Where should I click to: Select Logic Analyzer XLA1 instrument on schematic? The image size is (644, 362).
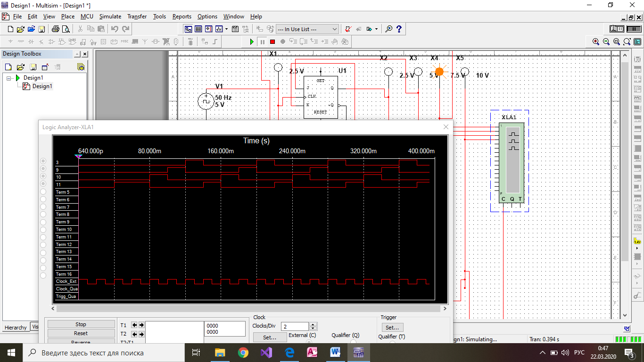click(512, 163)
